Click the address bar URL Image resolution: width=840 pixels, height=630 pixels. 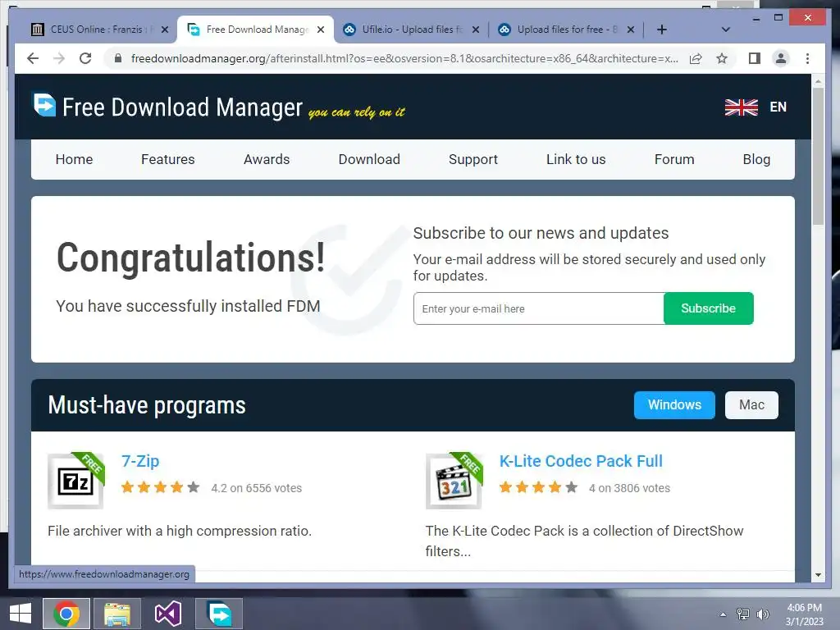click(404, 58)
